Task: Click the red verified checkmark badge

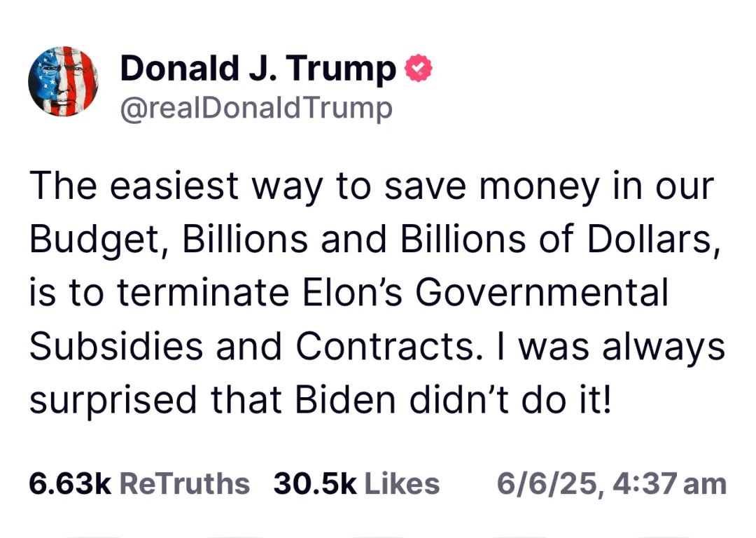Action: (418, 68)
